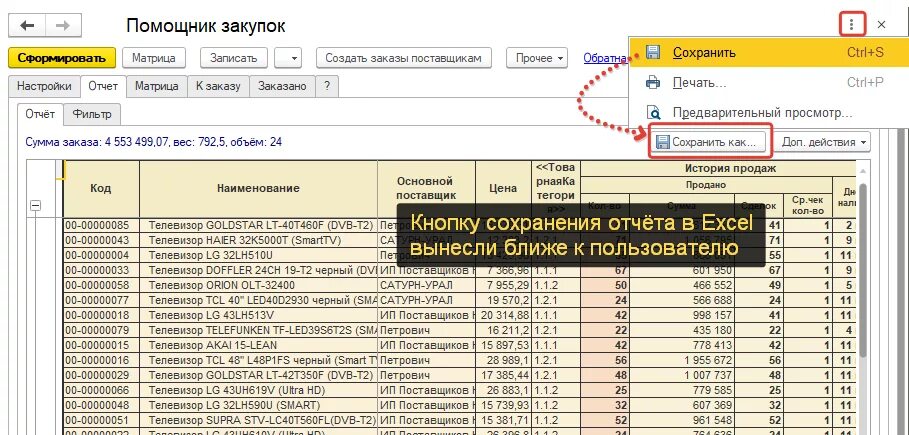
Task: Open the question mark help tab
Action: 327,86
